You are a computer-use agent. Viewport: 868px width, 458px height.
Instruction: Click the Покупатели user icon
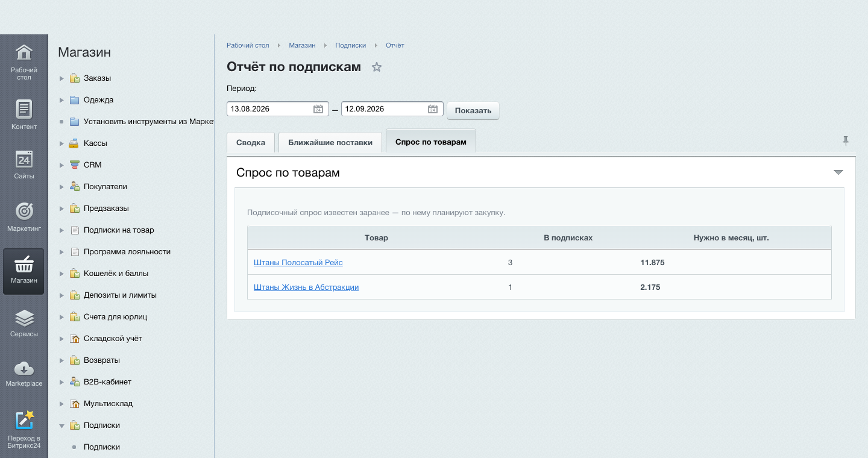(74, 187)
